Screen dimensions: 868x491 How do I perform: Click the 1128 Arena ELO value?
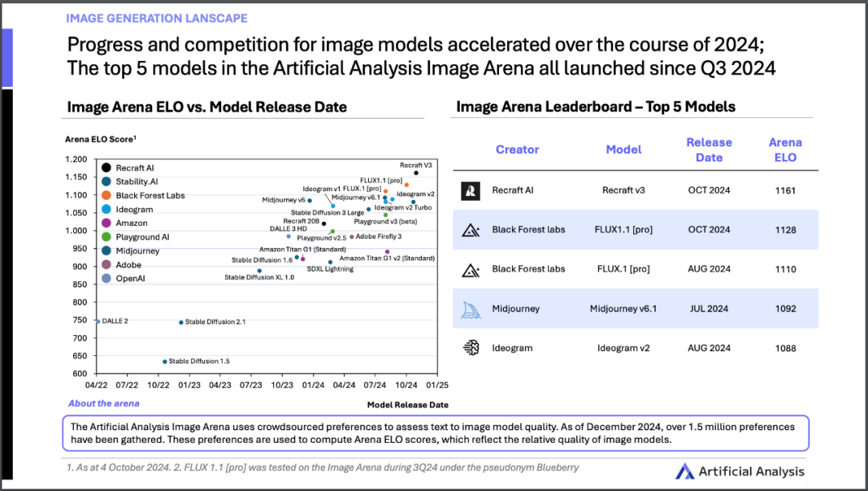pos(785,231)
